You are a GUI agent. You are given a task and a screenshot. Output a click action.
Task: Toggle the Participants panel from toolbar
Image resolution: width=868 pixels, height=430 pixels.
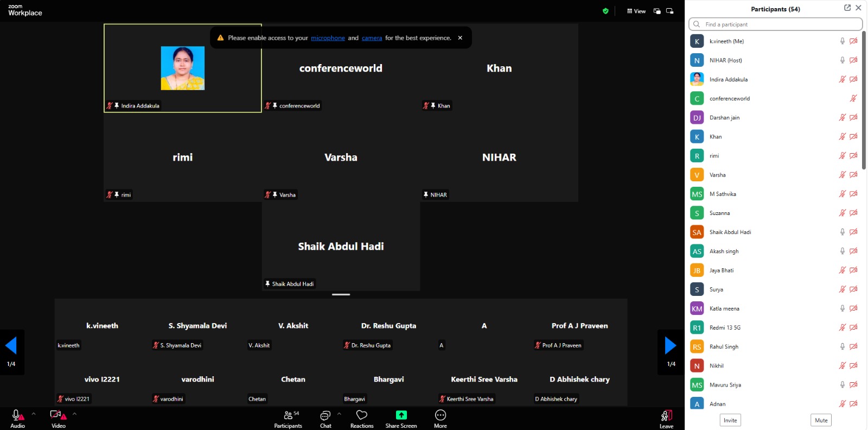(x=288, y=416)
